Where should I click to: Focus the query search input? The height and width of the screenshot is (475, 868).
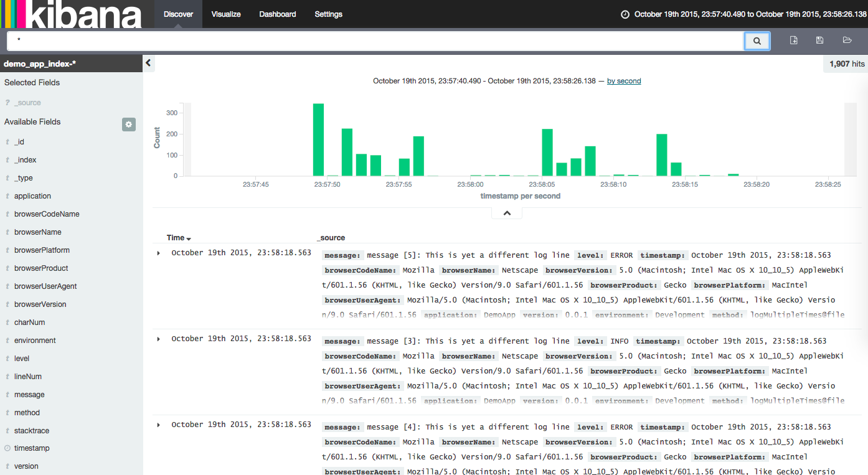click(x=375, y=41)
